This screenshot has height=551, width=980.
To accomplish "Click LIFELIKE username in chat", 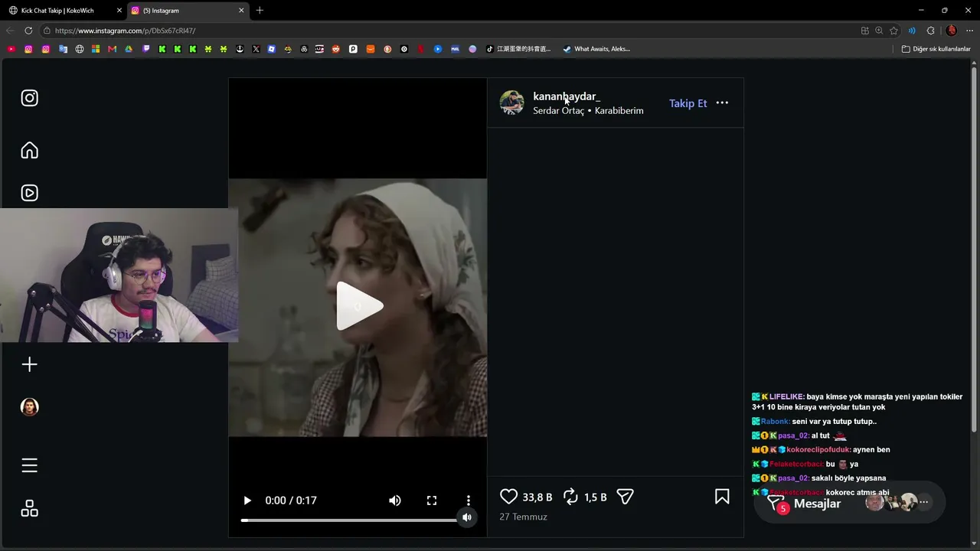I will [x=786, y=397].
